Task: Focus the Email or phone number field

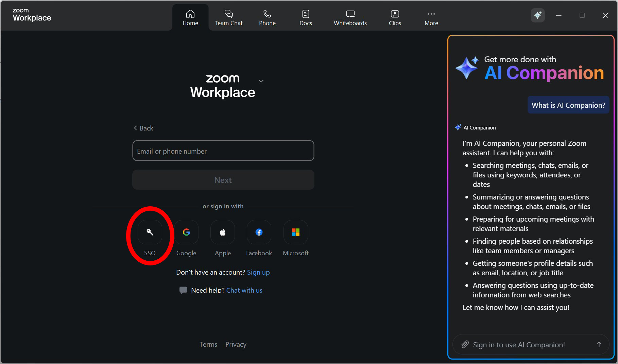Action: tap(223, 151)
